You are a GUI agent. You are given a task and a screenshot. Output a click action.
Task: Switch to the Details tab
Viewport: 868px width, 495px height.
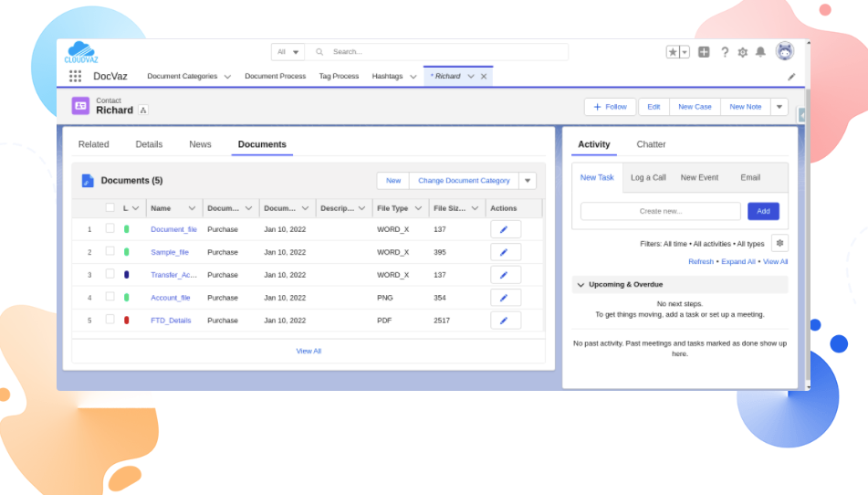[149, 144]
